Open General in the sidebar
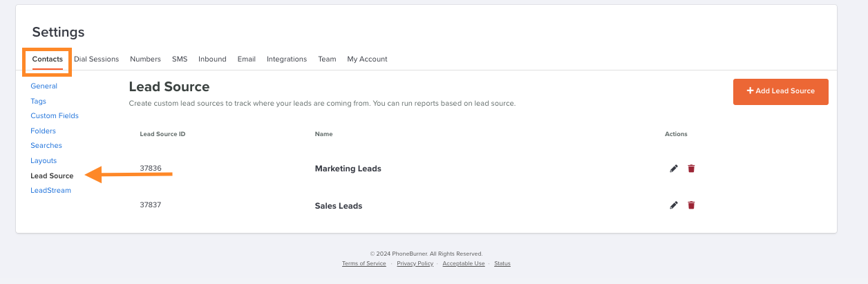The height and width of the screenshot is (284, 868). 44,86
